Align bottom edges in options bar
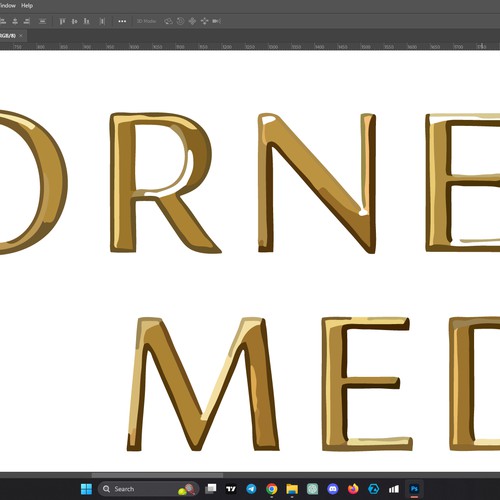 click(86, 21)
